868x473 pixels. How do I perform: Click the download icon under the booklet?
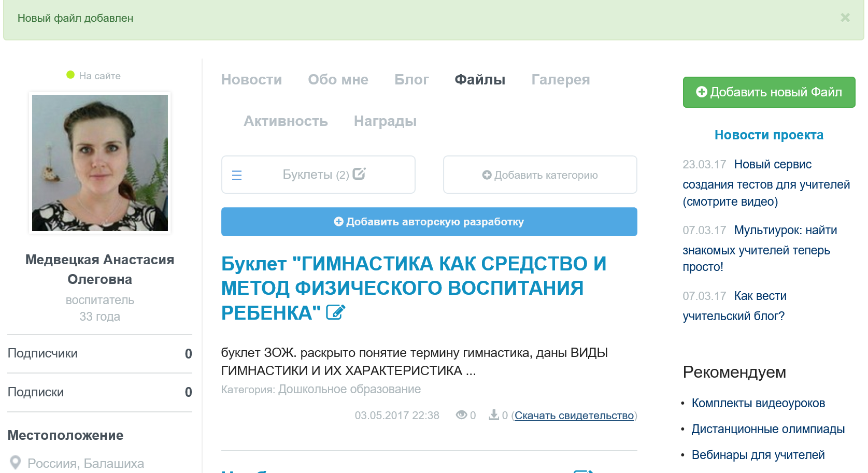click(x=494, y=415)
